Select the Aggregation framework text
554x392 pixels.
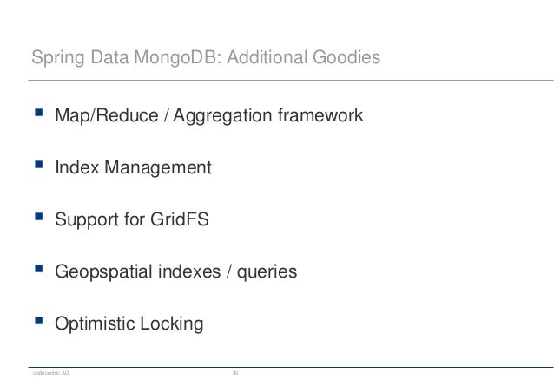[x=268, y=115]
